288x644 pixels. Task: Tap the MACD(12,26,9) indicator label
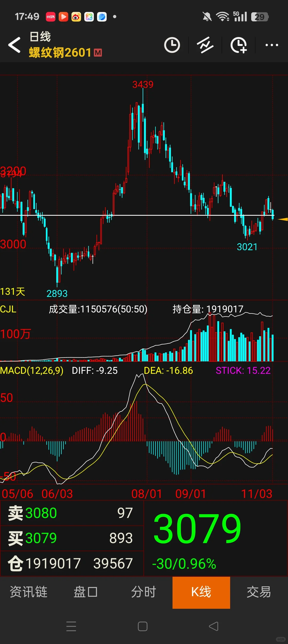point(32,371)
